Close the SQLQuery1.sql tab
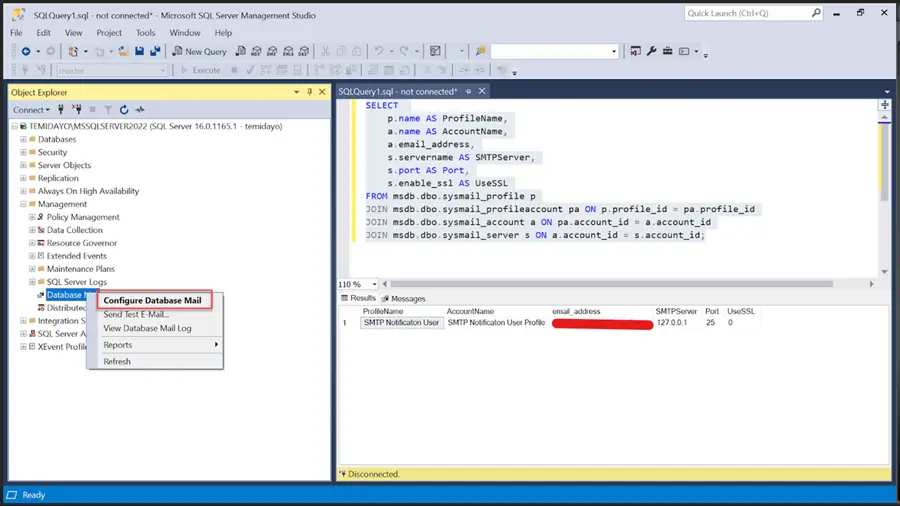900x507 pixels. tap(482, 91)
